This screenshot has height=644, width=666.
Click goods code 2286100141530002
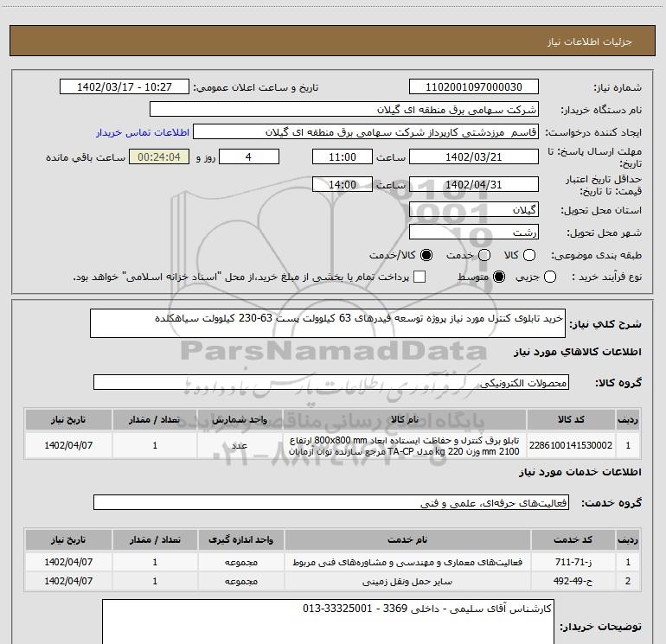(571, 445)
